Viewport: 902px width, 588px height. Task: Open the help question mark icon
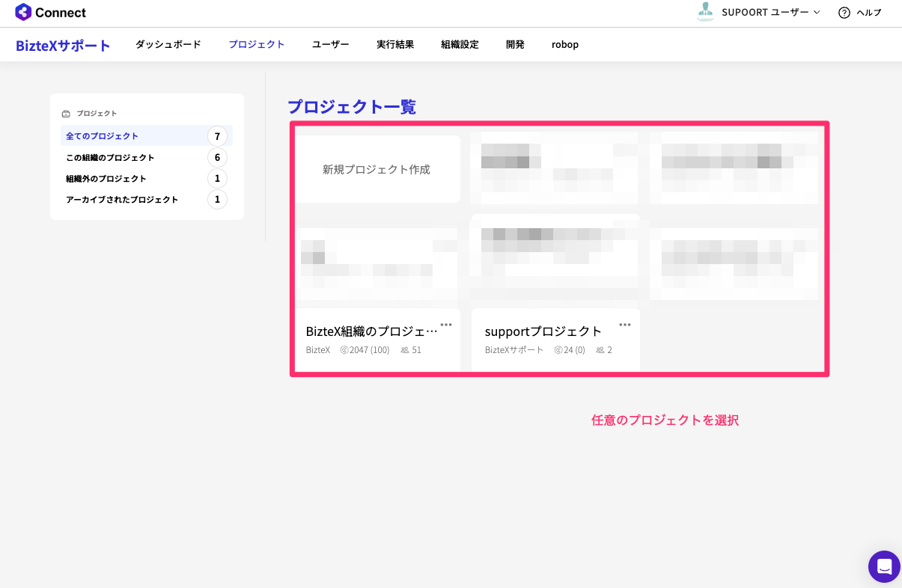point(844,13)
